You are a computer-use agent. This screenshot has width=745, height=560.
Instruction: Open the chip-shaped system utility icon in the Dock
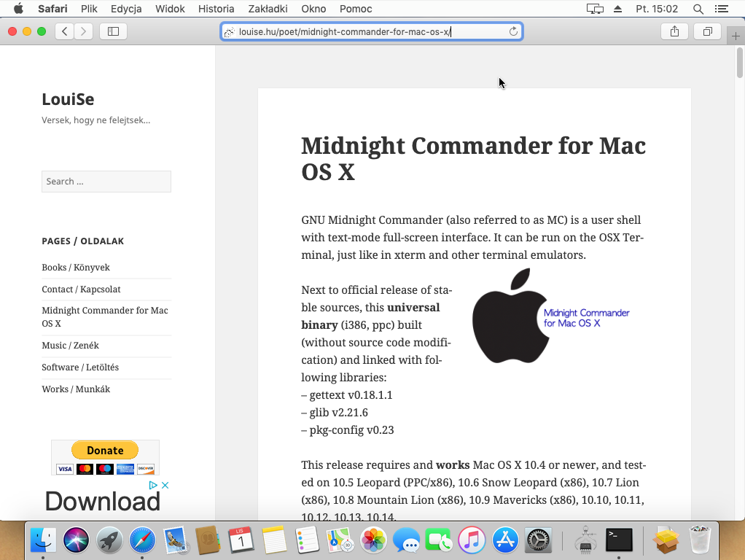click(x=585, y=540)
